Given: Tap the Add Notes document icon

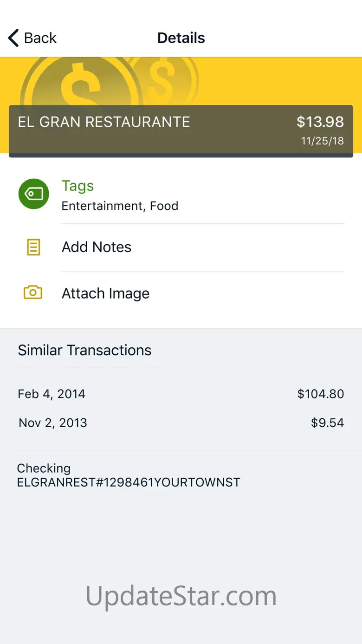Looking at the screenshot, I should click(x=33, y=247).
